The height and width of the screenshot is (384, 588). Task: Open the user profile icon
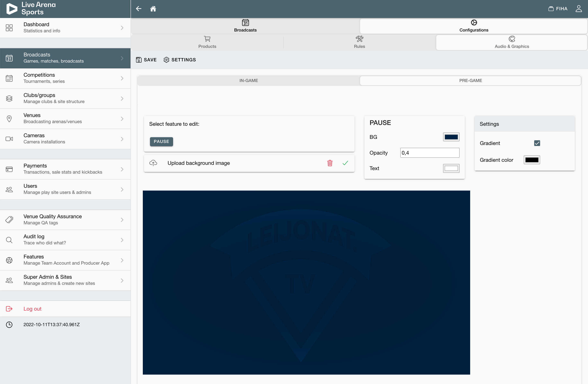click(x=579, y=9)
